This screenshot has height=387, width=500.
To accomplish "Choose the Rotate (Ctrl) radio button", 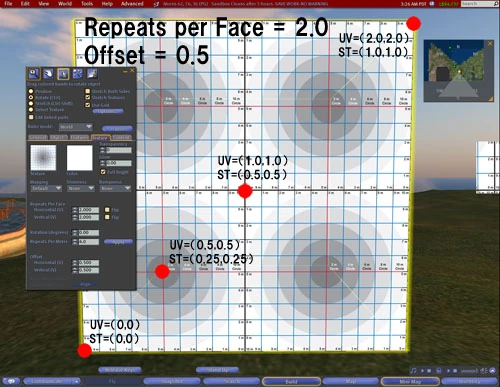I will point(31,97).
